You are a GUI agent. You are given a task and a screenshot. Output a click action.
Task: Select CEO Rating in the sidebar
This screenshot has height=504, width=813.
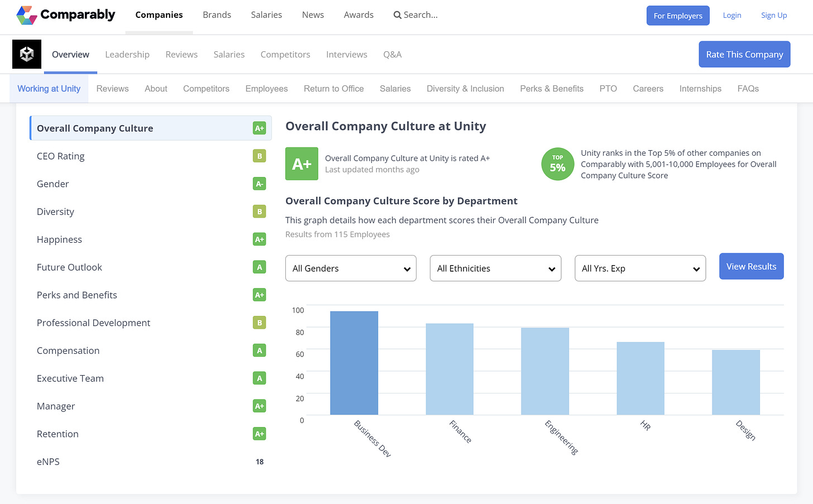pos(151,156)
